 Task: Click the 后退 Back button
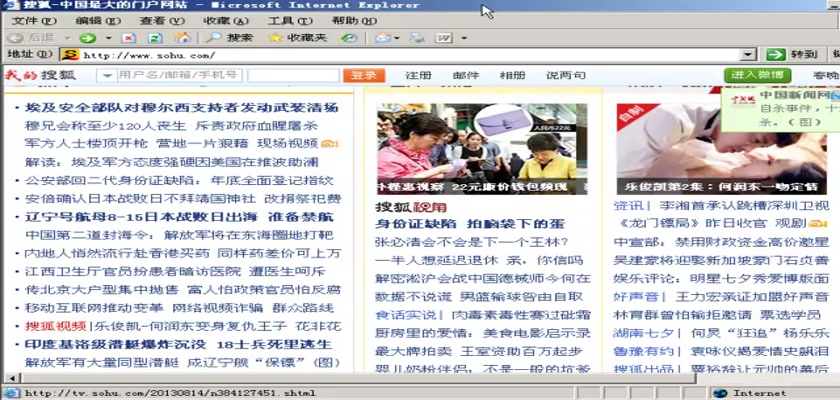[x=32, y=38]
